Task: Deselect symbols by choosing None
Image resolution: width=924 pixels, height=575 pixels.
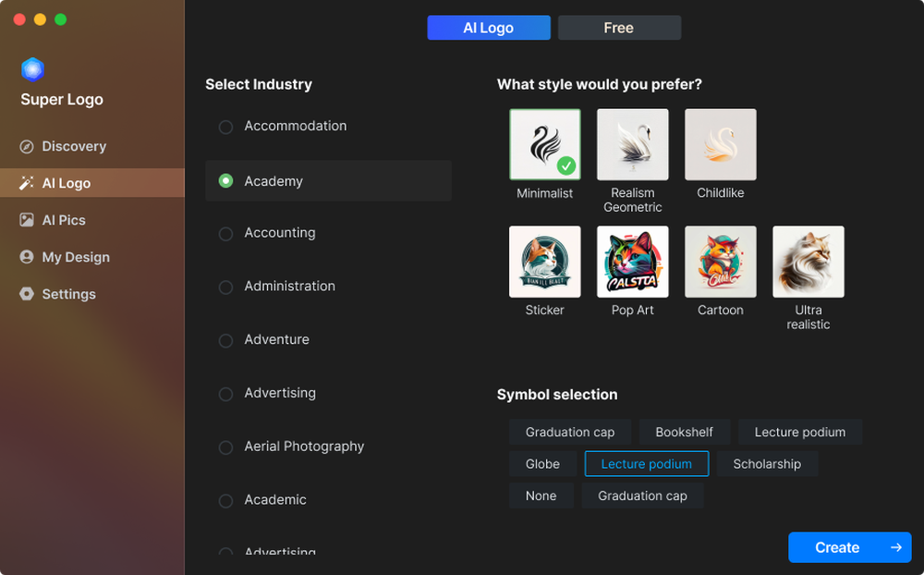Action: [541, 495]
